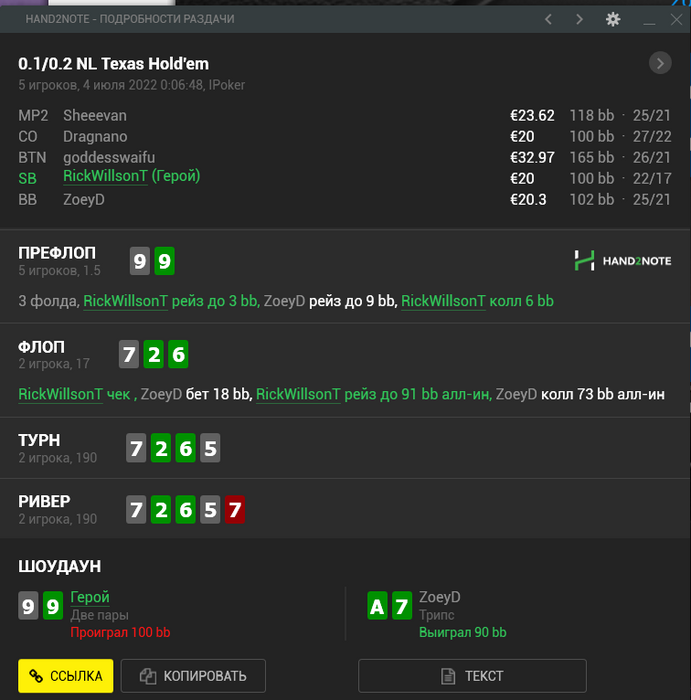691x700 pixels.
Task: Click 'Выиграл 90 bb' result text
Action: point(462,633)
